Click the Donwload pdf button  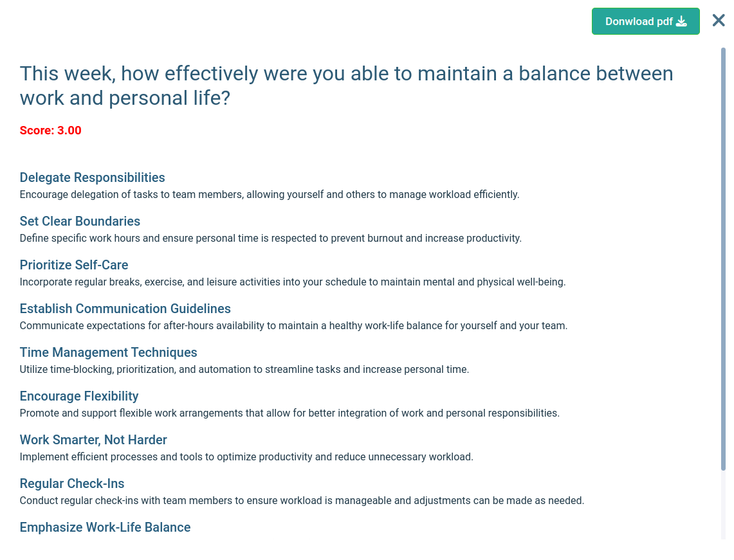[645, 21]
